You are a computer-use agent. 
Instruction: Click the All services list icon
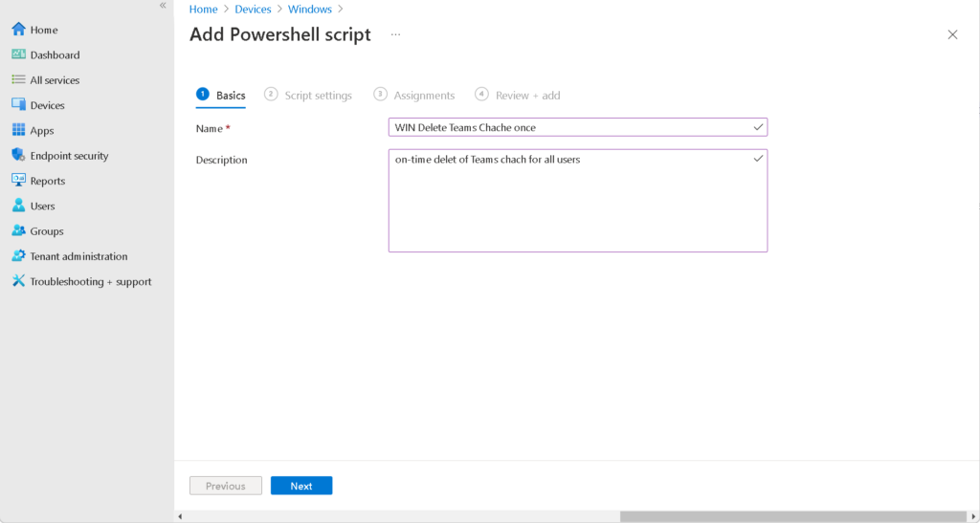coord(19,80)
